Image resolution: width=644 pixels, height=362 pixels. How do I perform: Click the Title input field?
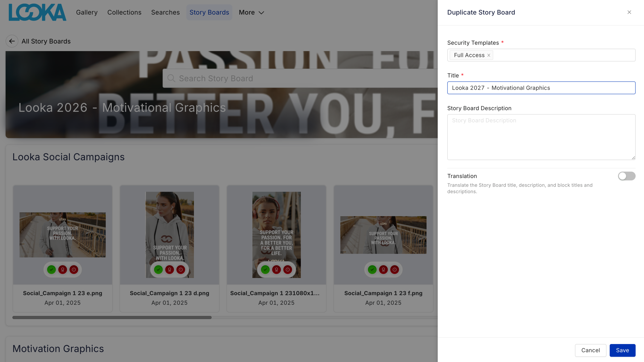(541, 88)
